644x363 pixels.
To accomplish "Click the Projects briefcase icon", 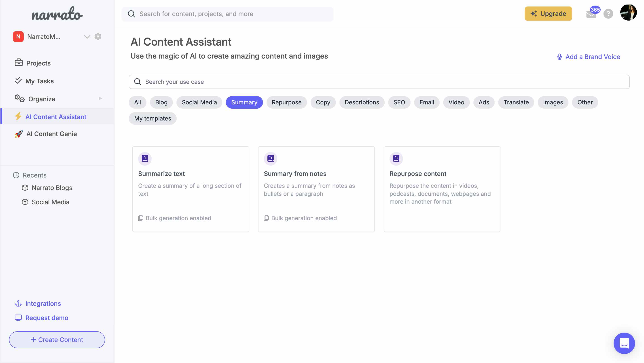I will (19, 62).
